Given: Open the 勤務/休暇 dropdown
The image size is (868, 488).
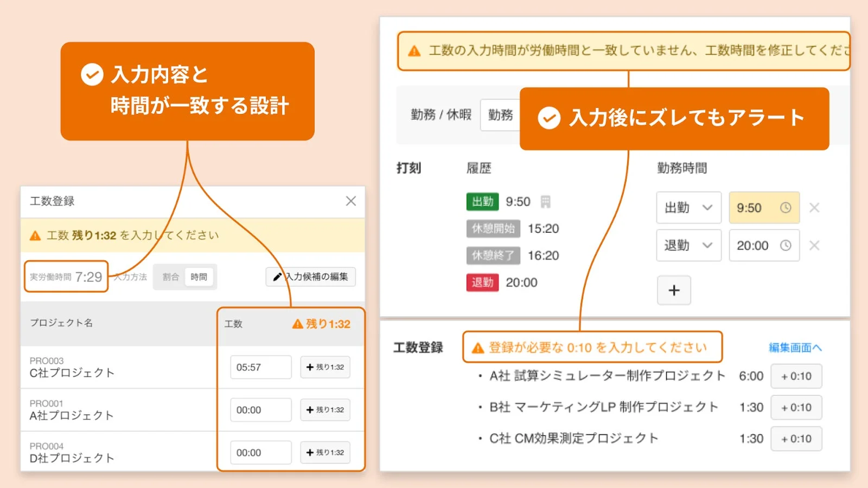Looking at the screenshot, I should [500, 114].
